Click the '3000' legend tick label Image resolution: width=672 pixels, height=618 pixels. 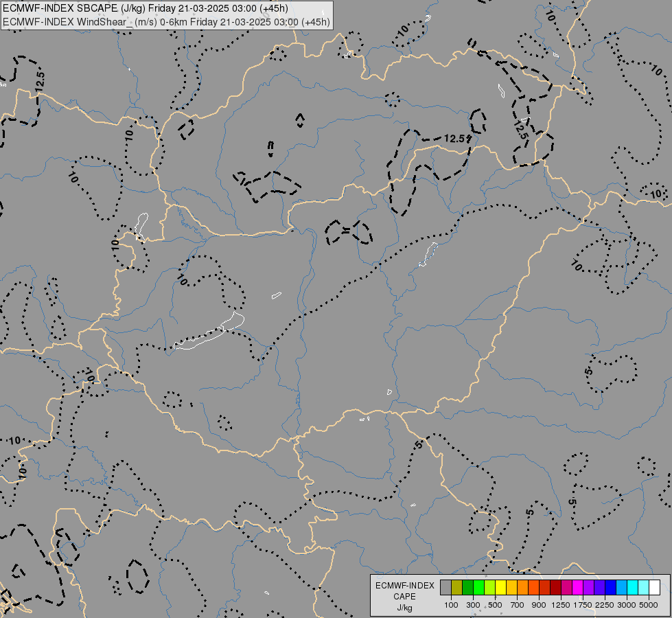pyautogui.click(x=627, y=605)
